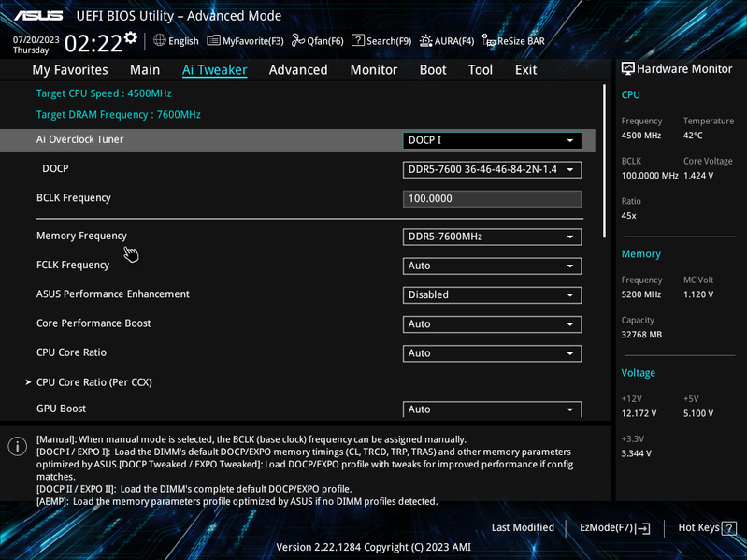Select Core Performance Boost label

coord(93,323)
